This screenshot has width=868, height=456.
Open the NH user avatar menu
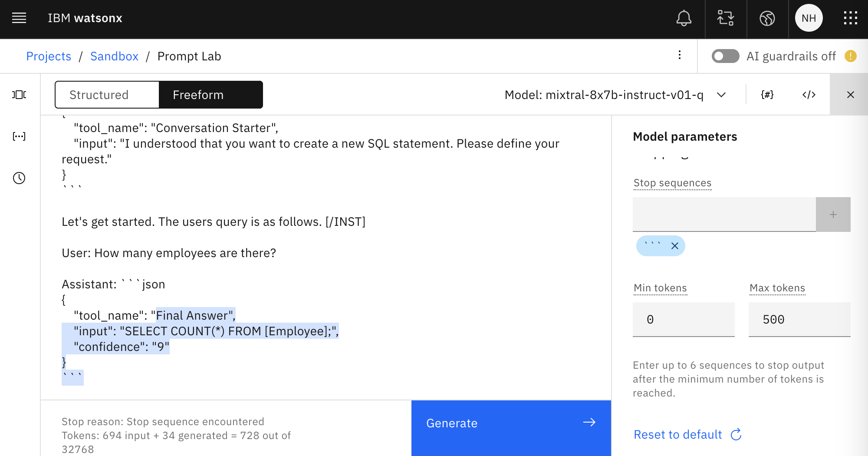809,18
